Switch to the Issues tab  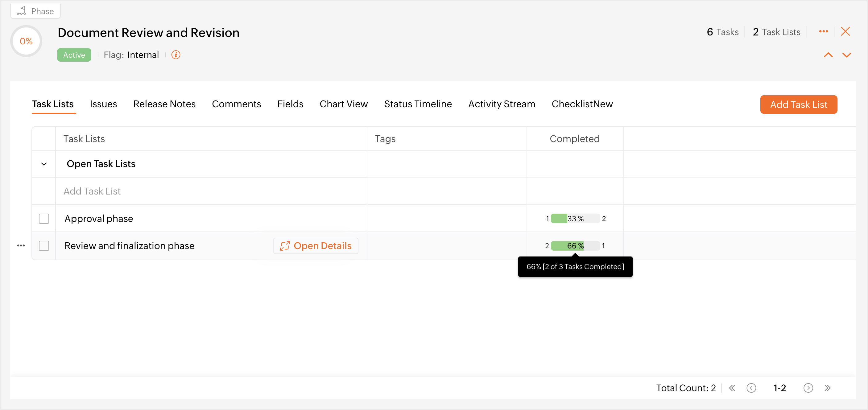coord(103,104)
